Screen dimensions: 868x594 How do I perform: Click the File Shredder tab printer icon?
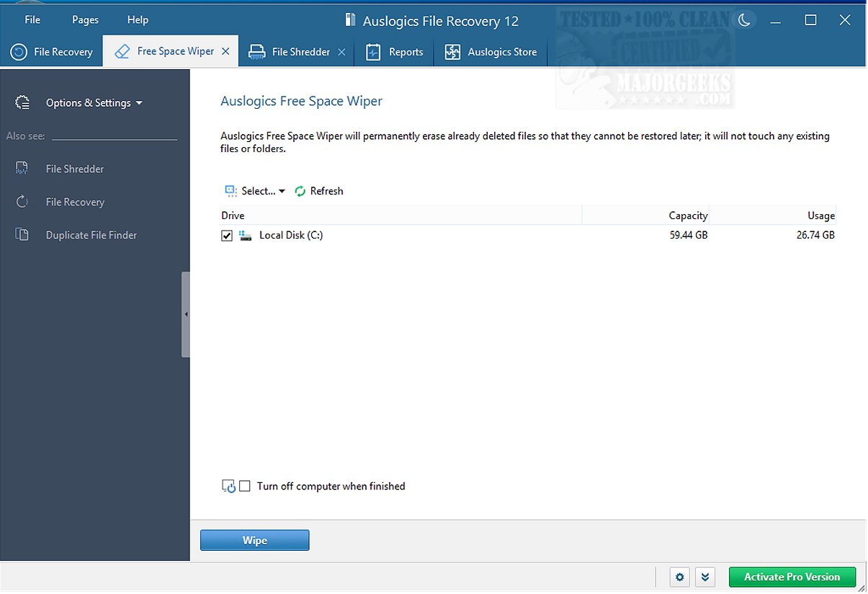pyautogui.click(x=256, y=52)
